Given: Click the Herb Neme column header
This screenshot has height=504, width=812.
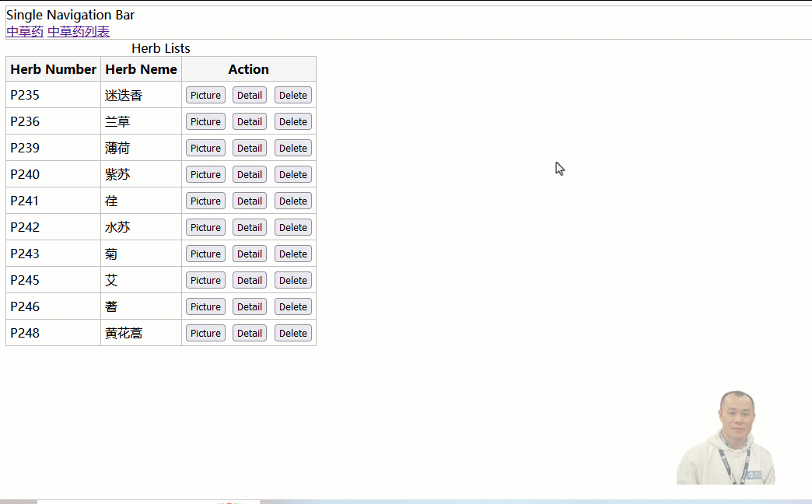Looking at the screenshot, I should (x=141, y=69).
